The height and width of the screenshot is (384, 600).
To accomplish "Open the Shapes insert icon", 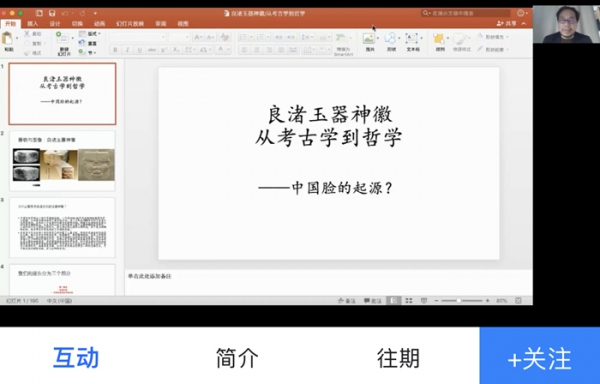I will pos(391,38).
